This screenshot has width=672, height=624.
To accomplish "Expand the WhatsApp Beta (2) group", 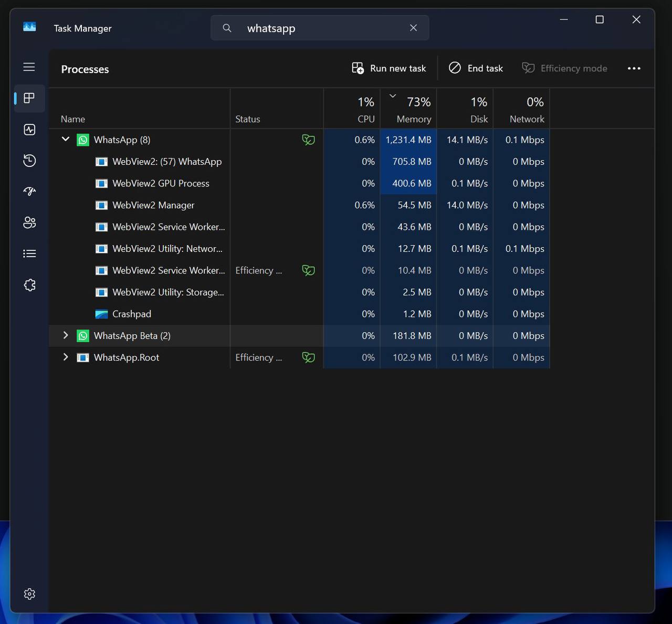I will click(66, 335).
